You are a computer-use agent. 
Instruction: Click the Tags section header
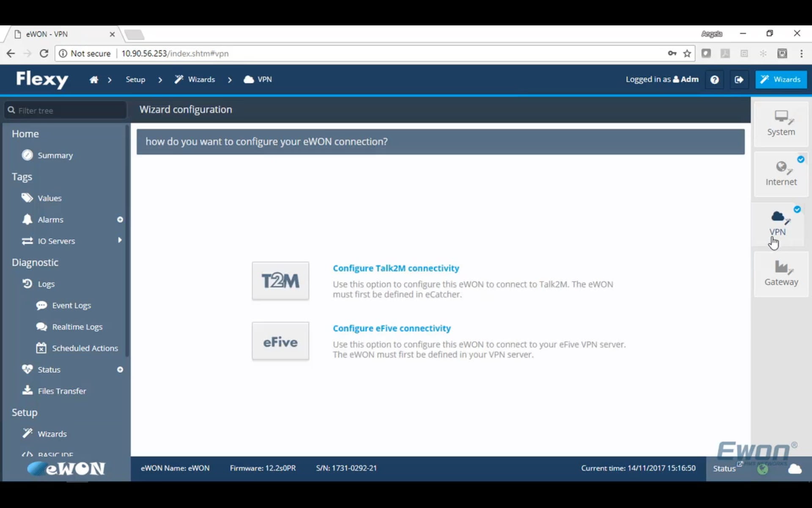[x=22, y=177]
